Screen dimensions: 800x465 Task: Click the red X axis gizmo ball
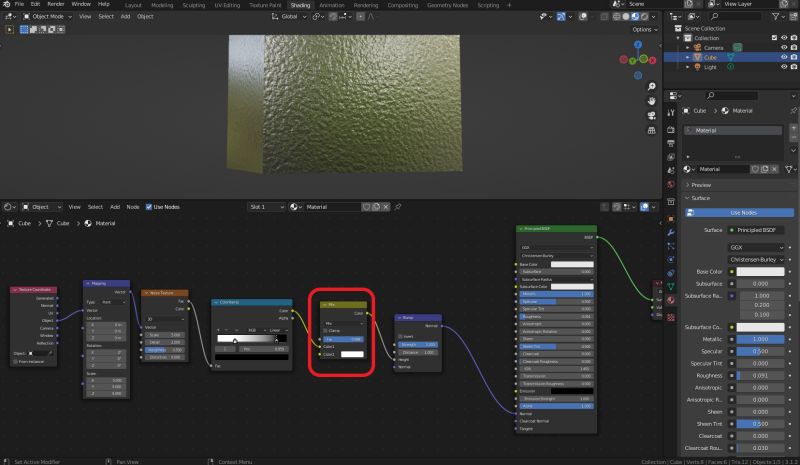coord(653,60)
